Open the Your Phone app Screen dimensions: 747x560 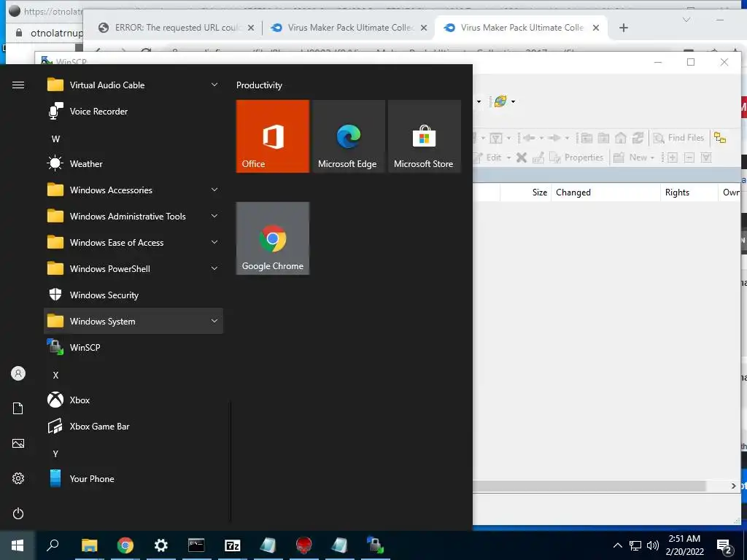(133, 478)
